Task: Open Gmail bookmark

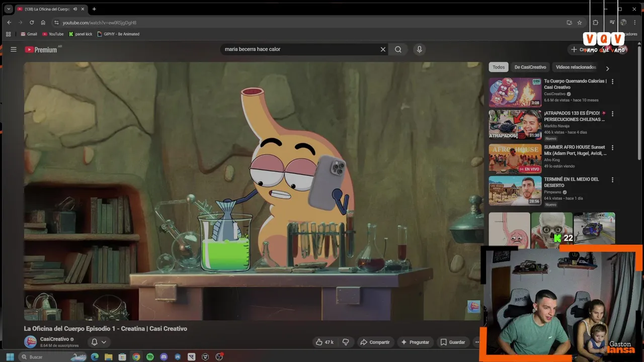Action: (29, 34)
